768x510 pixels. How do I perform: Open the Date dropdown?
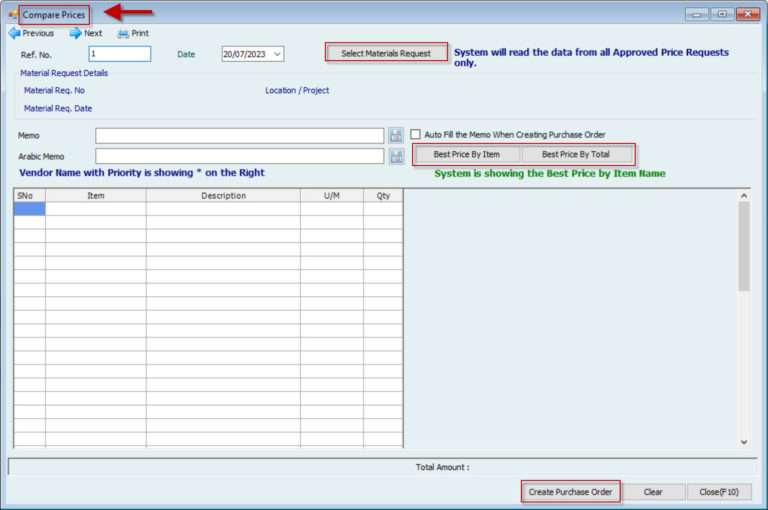[x=277, y=54]
